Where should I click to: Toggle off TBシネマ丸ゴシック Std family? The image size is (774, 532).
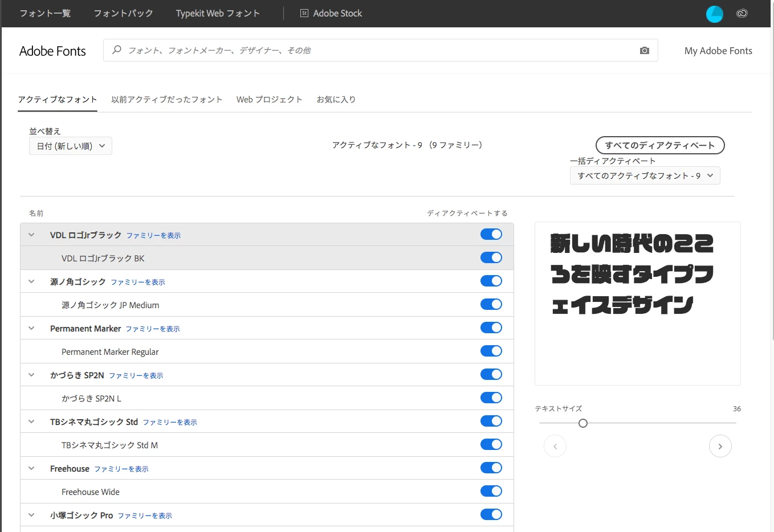pyautogui.click(x=491, y=421)
